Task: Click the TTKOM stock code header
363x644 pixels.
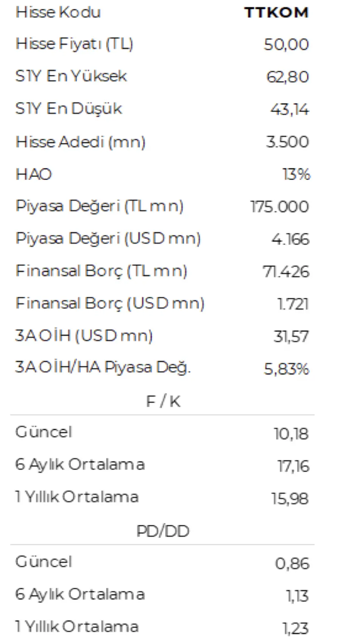Action: click(x=276, y=12)
